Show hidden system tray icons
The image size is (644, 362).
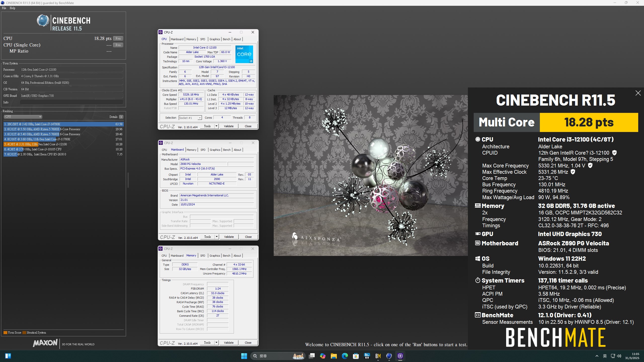pyautogui.click(x=597, y=356)
